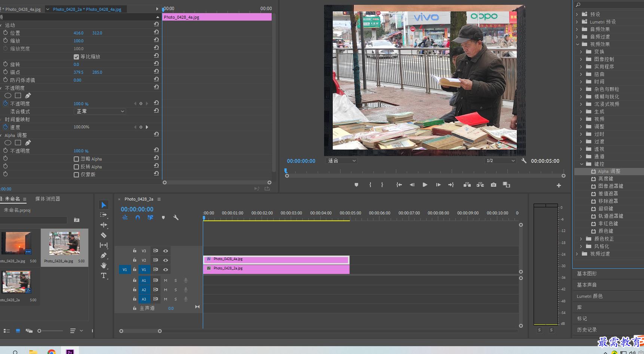Select the Type tool
Screen dimensions: 644x354
pos(104,275)
